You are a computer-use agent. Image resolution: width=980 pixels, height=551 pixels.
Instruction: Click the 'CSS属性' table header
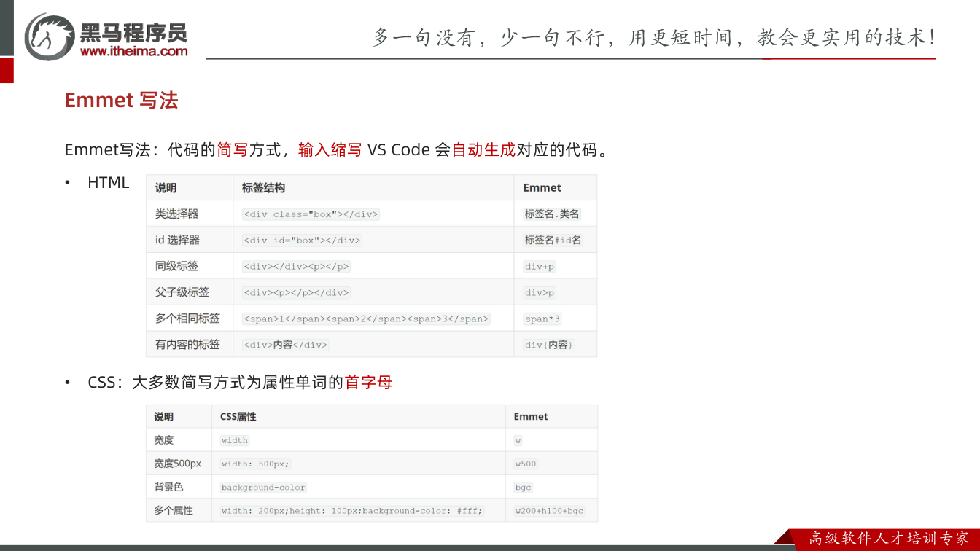(238, 417)
